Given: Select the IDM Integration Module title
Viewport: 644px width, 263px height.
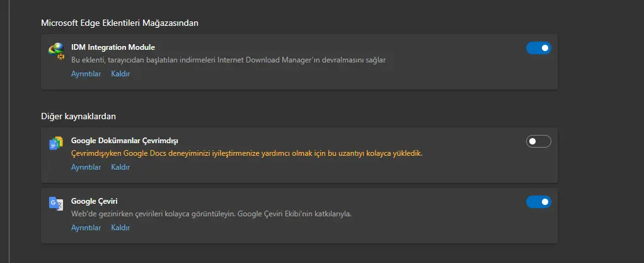Looking at the screenshot, I should coord(113,47).
